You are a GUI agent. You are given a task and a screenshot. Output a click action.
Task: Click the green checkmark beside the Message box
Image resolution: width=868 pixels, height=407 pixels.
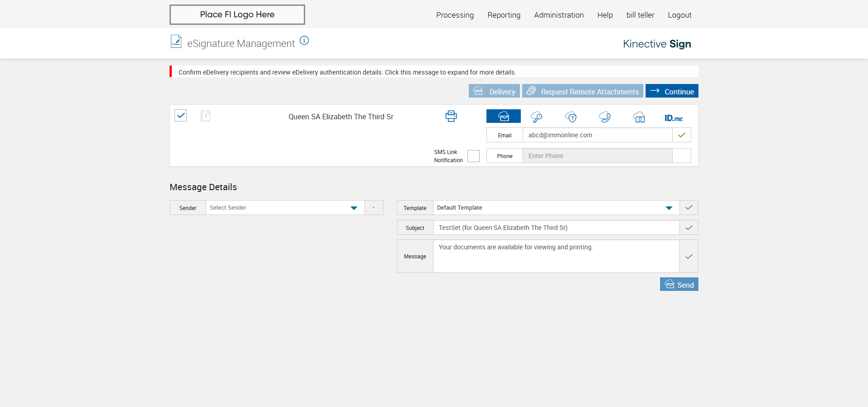(x=689, y=256)
